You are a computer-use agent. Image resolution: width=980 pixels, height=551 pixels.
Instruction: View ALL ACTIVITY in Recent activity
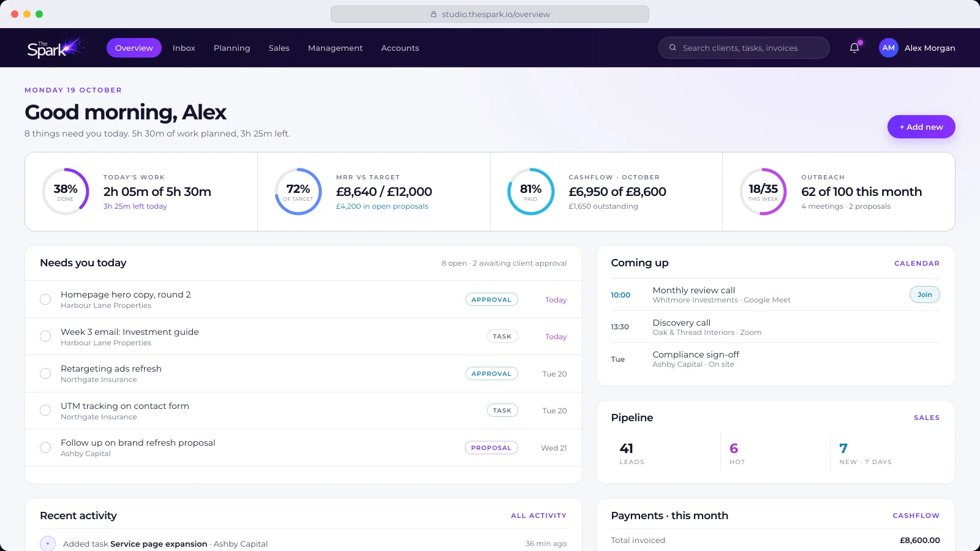538,515
